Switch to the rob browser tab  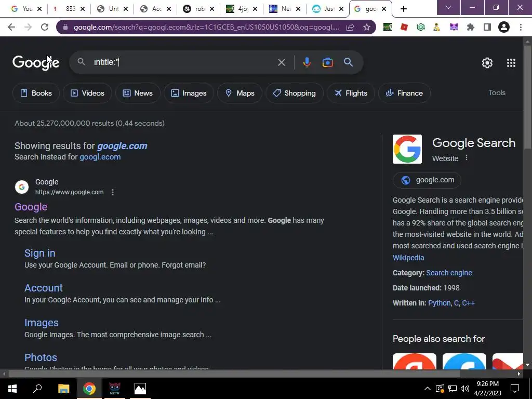click(x=198, y=9)
